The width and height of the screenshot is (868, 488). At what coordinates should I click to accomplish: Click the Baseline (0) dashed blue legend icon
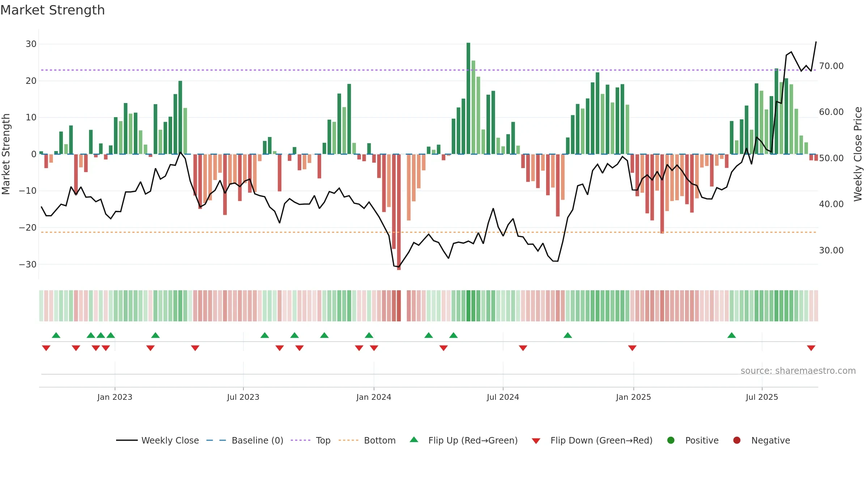[216, 440]
